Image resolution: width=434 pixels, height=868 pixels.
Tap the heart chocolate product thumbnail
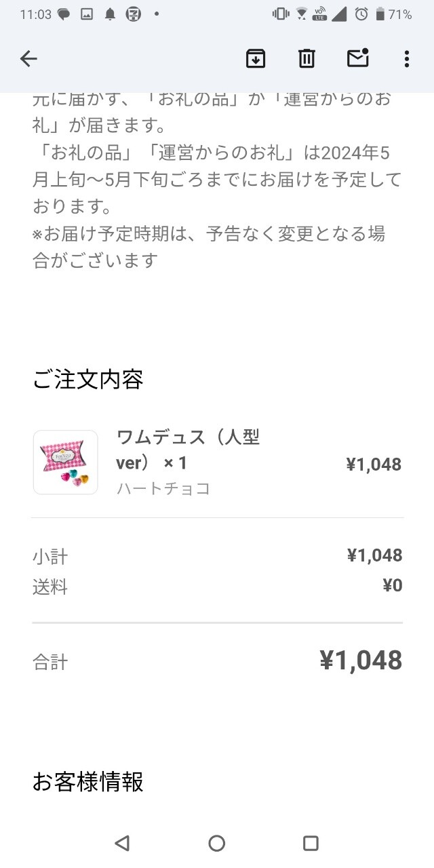click(x=66, y=462)
